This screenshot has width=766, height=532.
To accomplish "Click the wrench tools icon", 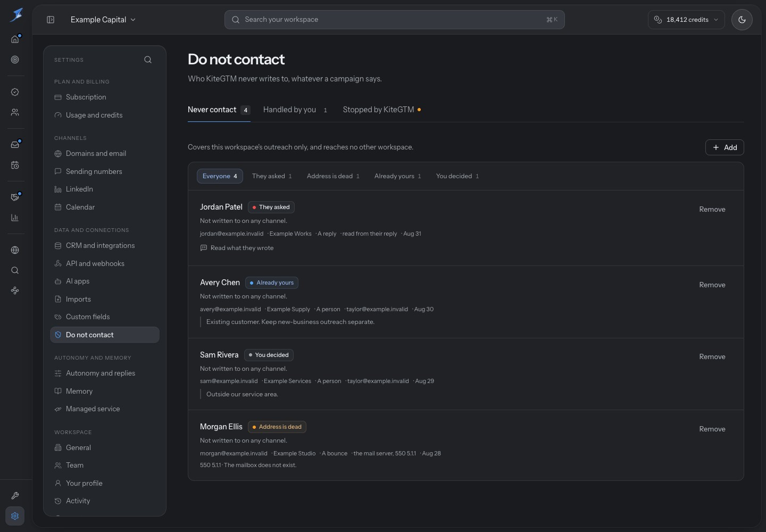I will click(x=15, y=496).
